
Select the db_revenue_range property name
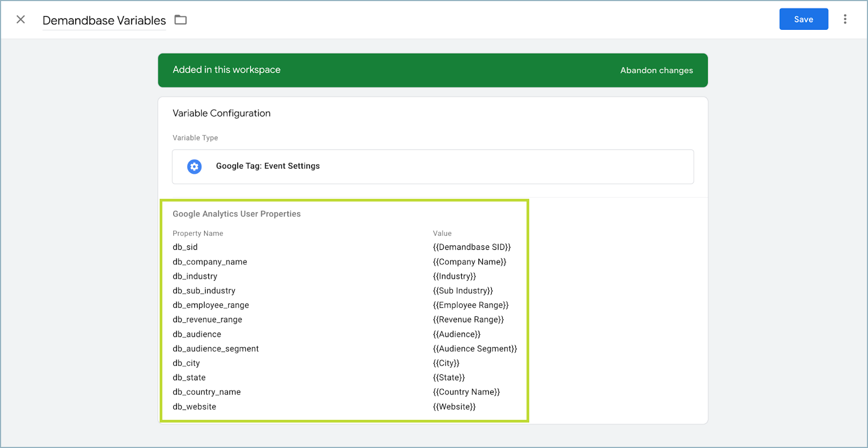point(207,320)
